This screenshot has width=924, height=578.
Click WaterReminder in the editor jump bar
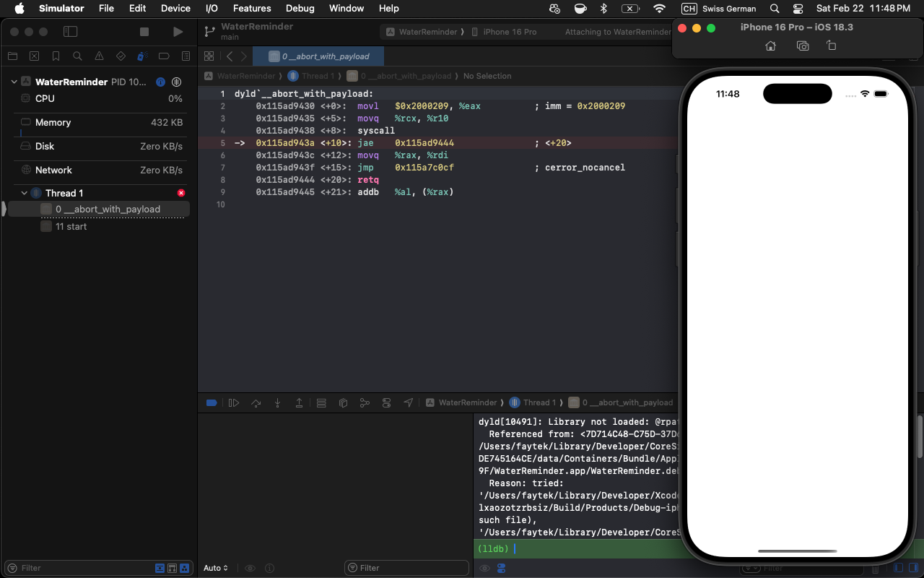[x=245, y=76]
